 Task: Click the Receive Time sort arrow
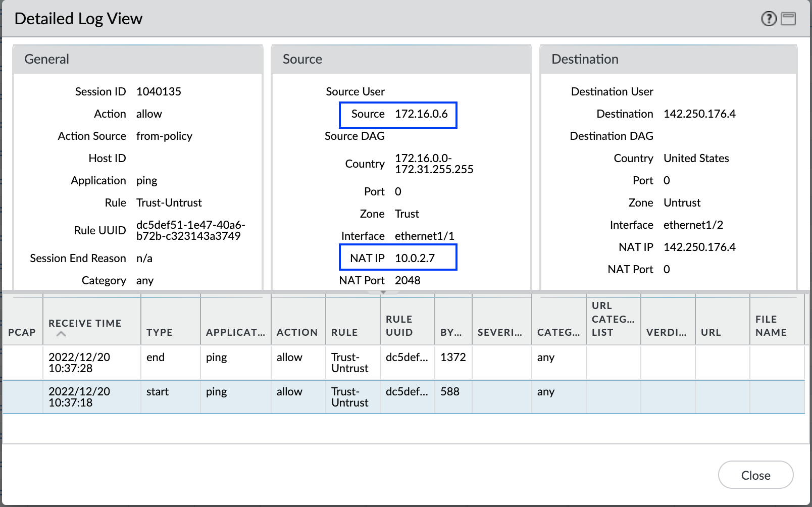[61, 334]
